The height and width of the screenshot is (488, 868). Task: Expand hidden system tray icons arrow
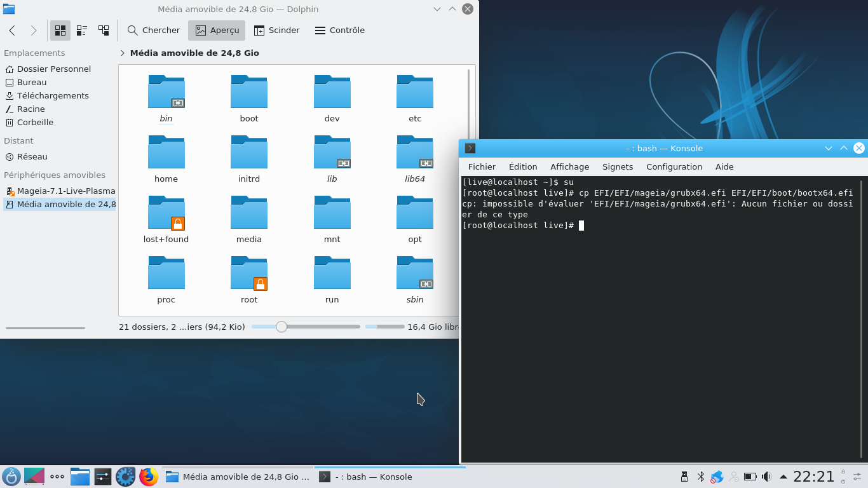pyautogui.click(x=783, y=477)
